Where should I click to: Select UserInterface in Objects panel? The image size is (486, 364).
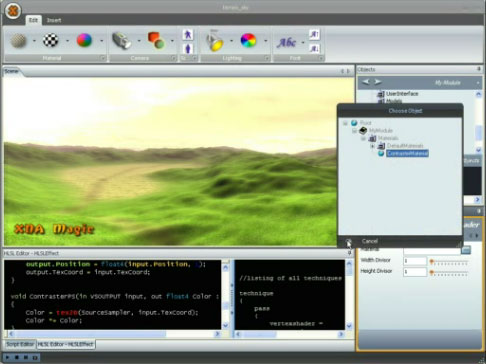(x=402, y=94)
